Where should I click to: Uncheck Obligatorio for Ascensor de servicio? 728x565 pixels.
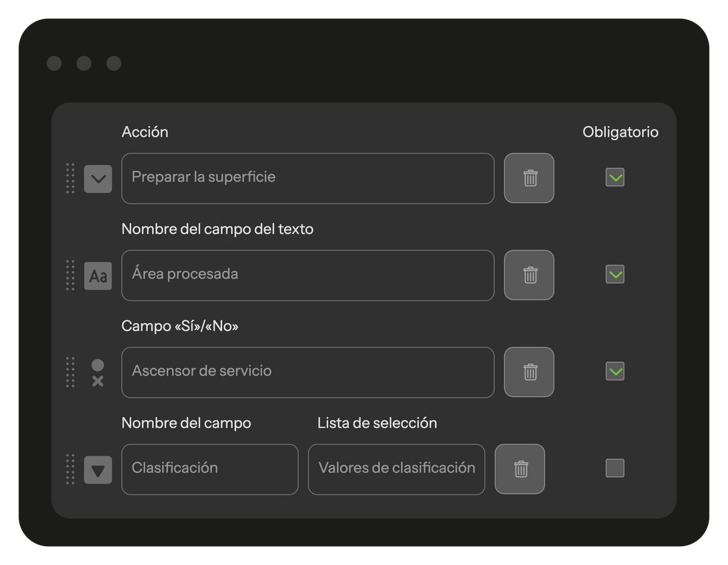coord(615,371)
